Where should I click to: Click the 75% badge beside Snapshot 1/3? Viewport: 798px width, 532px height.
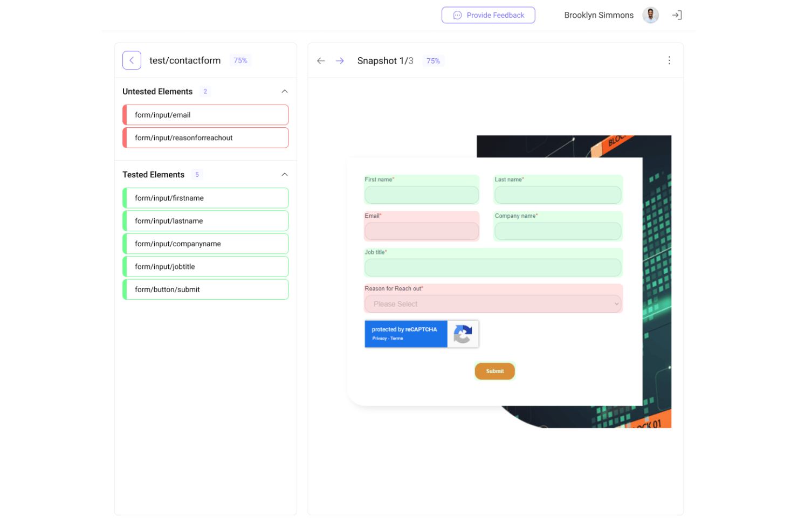coord(433,61)
